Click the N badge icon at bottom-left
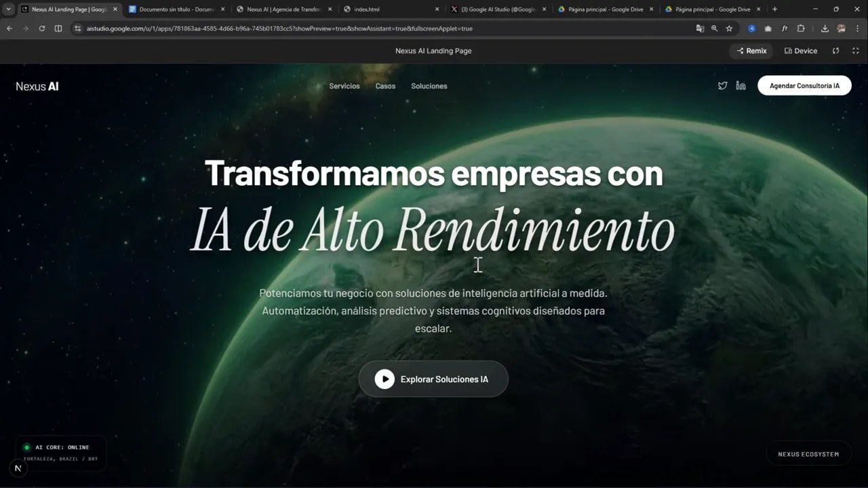Screen dimensions: 868x488 click(18, 468)
